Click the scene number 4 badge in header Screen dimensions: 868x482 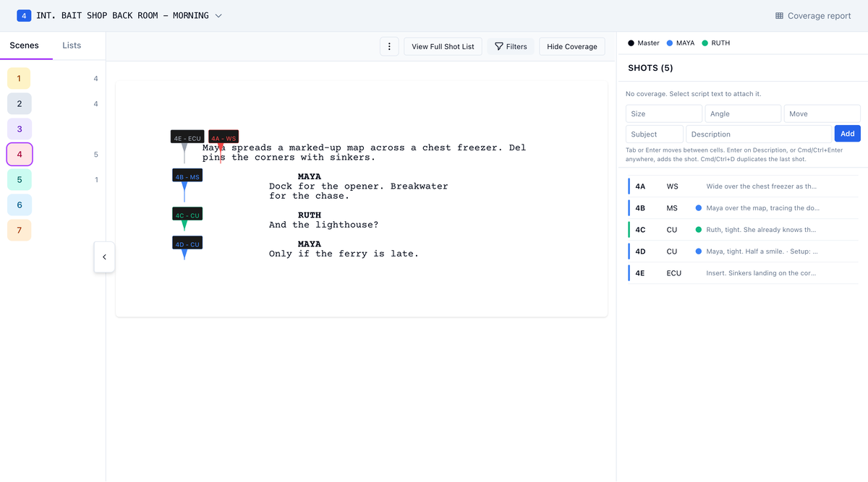click(24, 15)
